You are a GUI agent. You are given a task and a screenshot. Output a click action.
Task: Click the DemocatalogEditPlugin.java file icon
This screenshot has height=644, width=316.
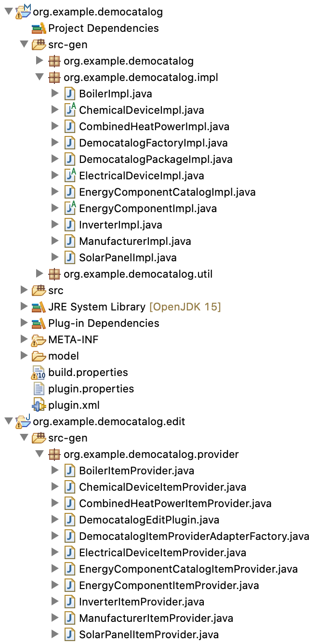[x=70, y=520]
